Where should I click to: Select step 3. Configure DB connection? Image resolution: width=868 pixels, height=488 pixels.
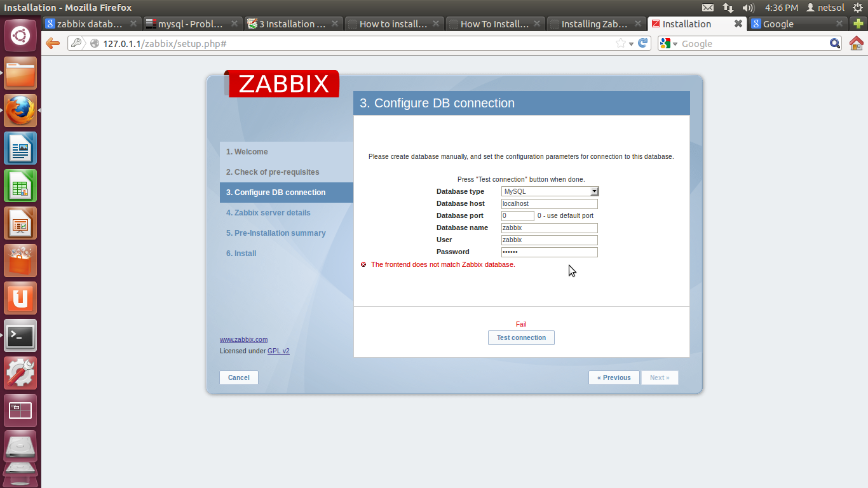click(x=286, y=193)
